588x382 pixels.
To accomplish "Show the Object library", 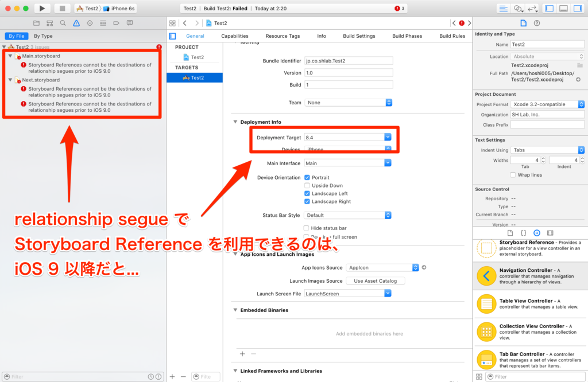I will (x=537, y=233).
